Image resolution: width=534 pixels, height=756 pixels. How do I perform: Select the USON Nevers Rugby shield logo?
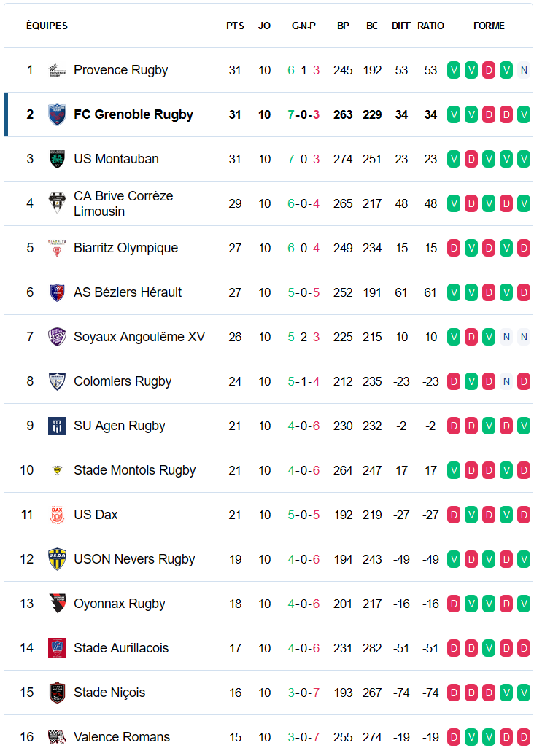57,559
